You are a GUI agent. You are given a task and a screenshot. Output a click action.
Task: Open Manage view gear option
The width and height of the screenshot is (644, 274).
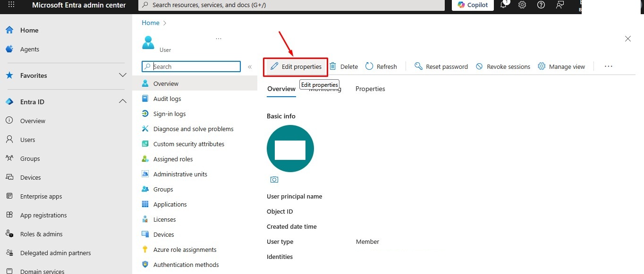(561, 66)
